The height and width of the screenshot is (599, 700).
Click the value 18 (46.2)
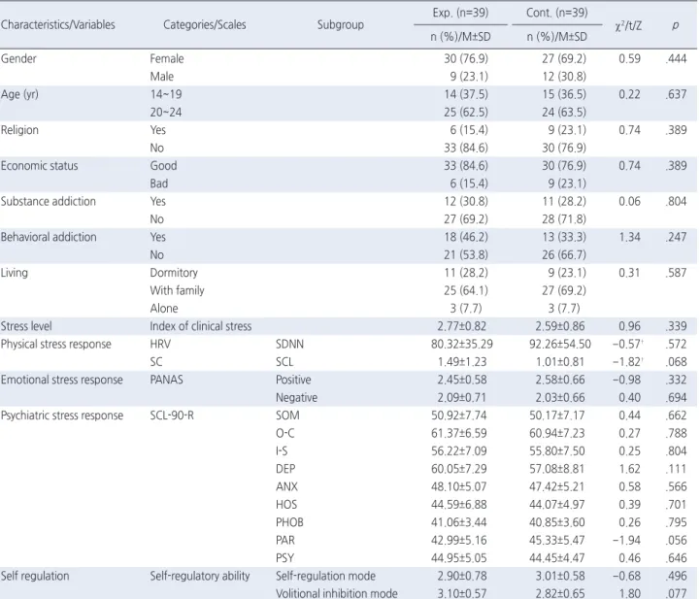(466, 237)
